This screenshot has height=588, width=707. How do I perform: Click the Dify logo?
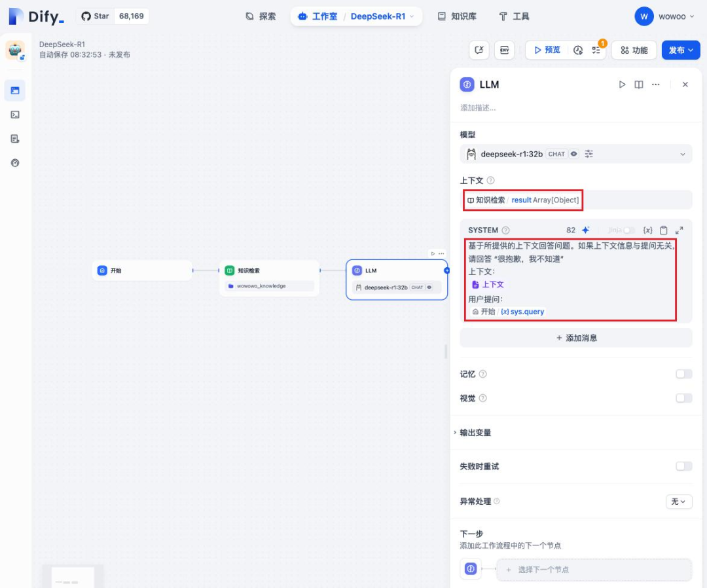coord(36,16)
